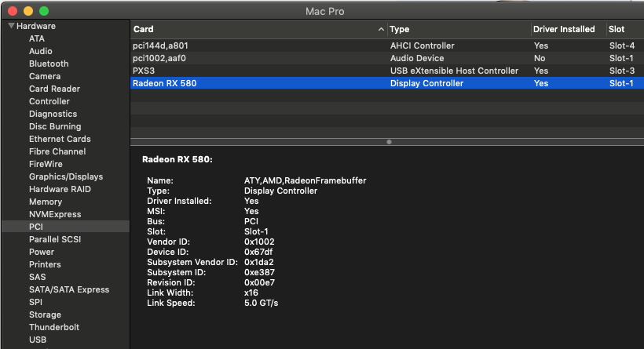The image size is (644, 349).
Task: Open the SATA/SATA Express section
Action: click(69, 289)
